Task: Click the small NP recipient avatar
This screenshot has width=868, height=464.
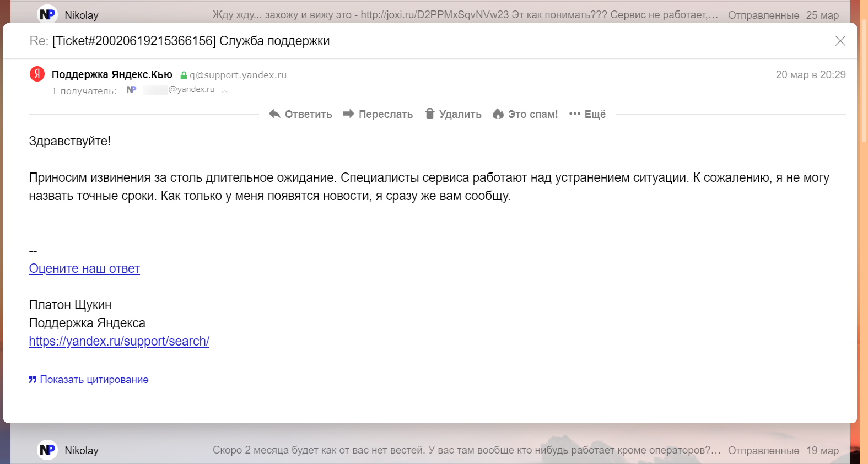Action: 131,89
